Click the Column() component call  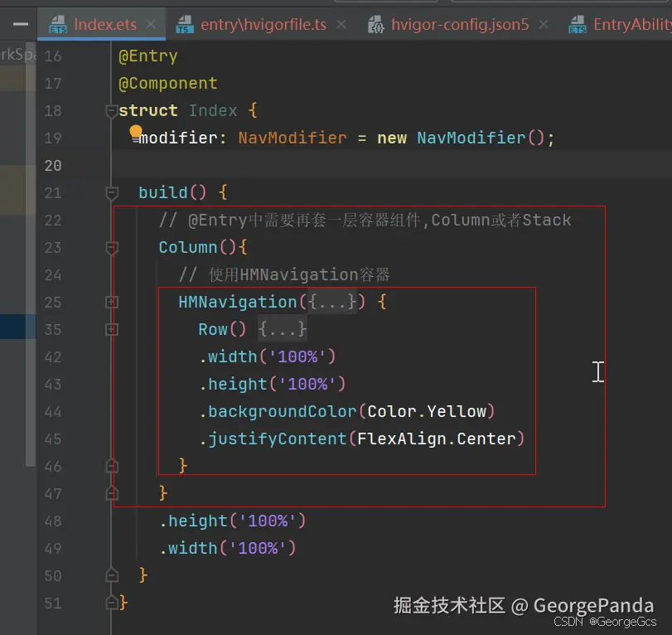pyautogui.click(x=197, y=248)
